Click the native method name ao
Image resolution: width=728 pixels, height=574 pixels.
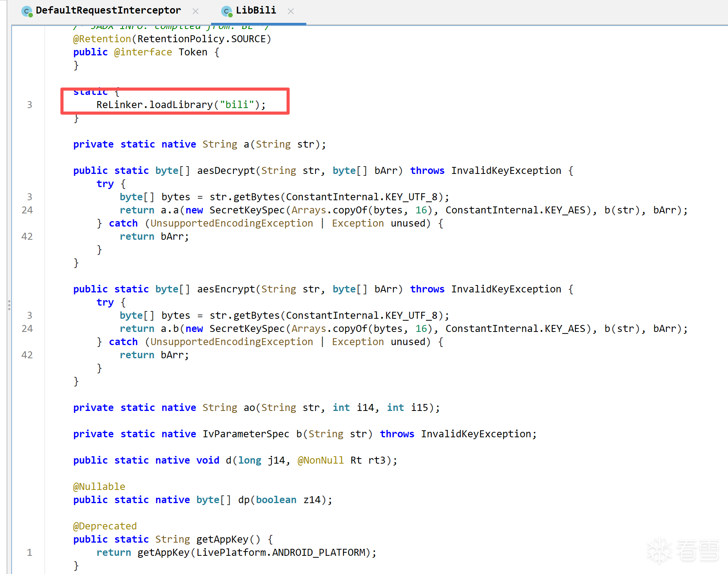[x=249, y=408]
